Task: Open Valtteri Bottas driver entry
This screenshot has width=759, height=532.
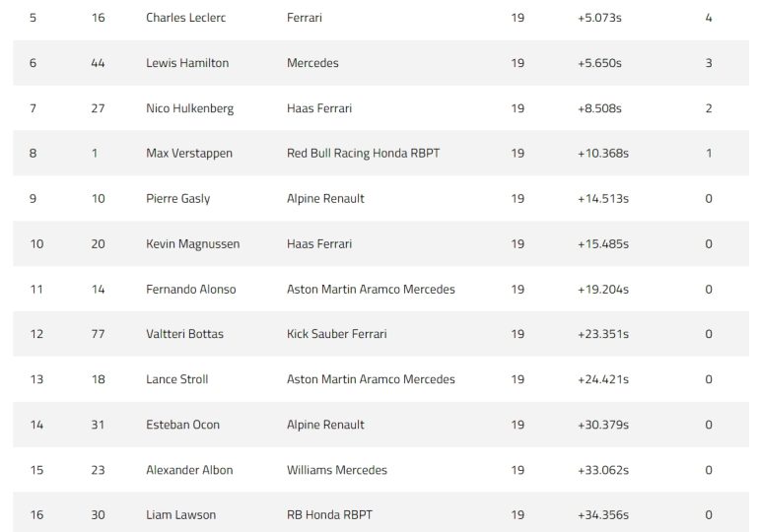Action: point(184,334)
